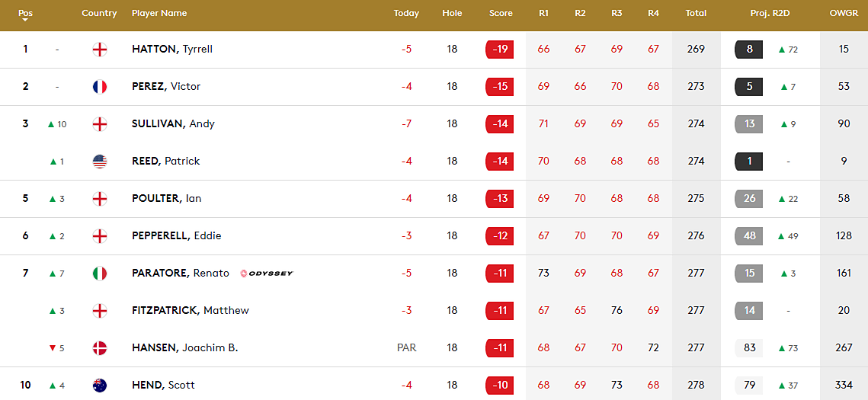This screenshot has height=400, width=868.
Task: Sort by the OWGR column header
Action: (x=844, y=13)
